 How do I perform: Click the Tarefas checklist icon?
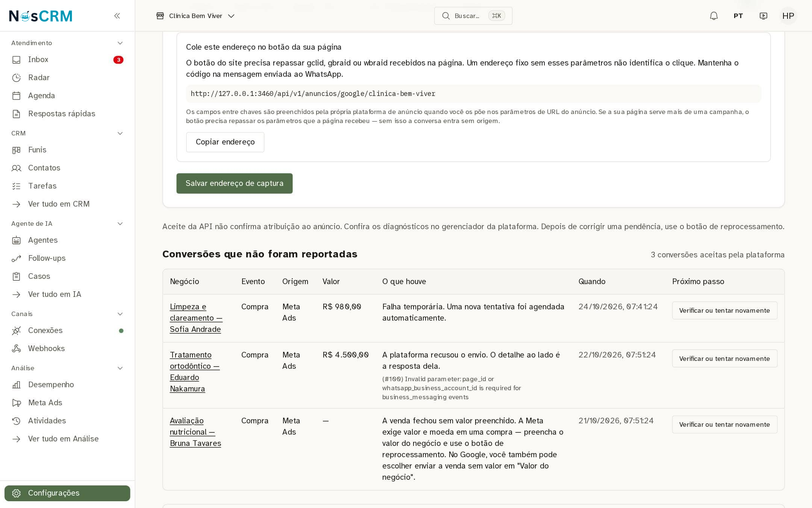pyautogui.click(x=16, y=186)
